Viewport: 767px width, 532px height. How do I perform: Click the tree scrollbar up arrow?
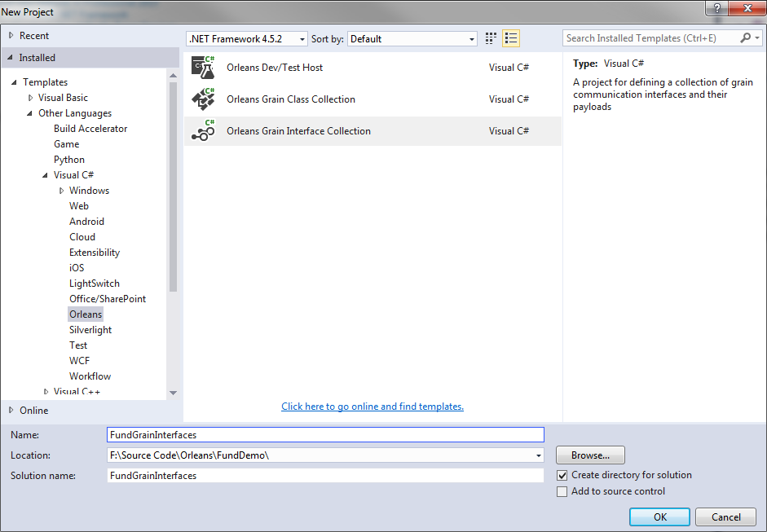173,75
